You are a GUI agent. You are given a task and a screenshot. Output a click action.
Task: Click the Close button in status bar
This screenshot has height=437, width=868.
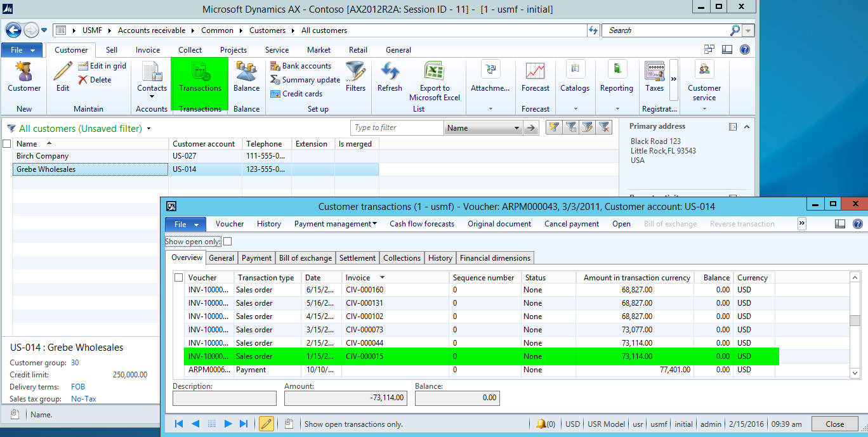[x=834, y=424]
